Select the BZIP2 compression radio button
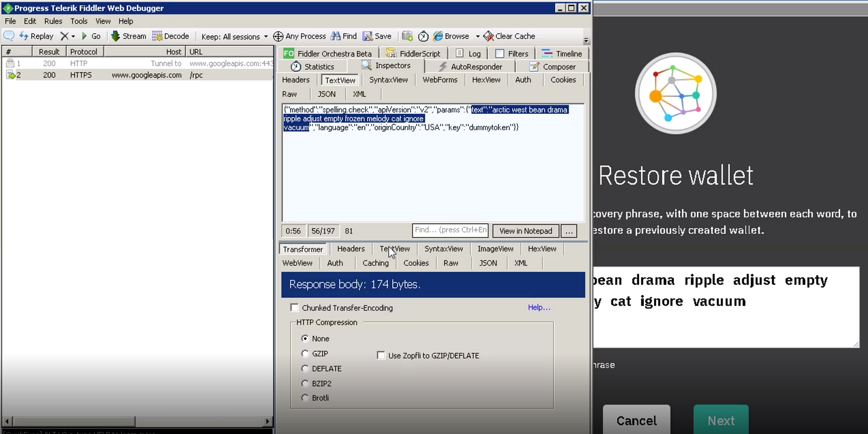The width and height of the screenshot is (868, 434). coord(305,383)
